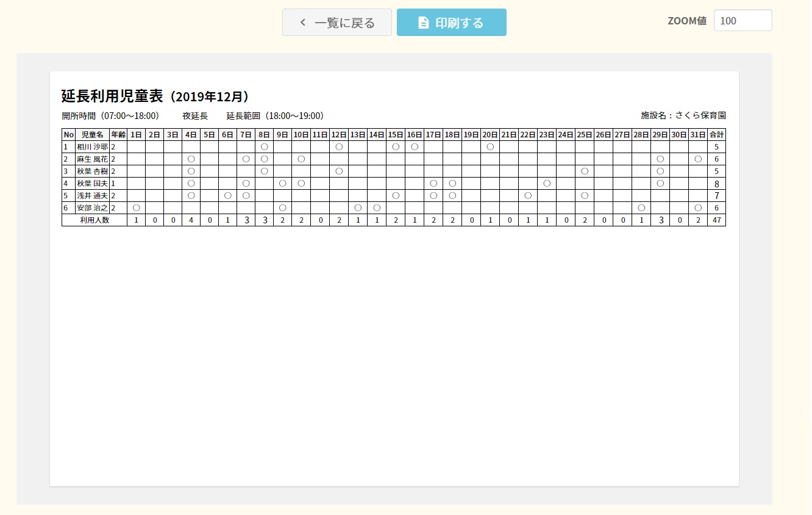Select child name 秋葉 国夫
Screen dimensions: 812x515
click(92, 184)
